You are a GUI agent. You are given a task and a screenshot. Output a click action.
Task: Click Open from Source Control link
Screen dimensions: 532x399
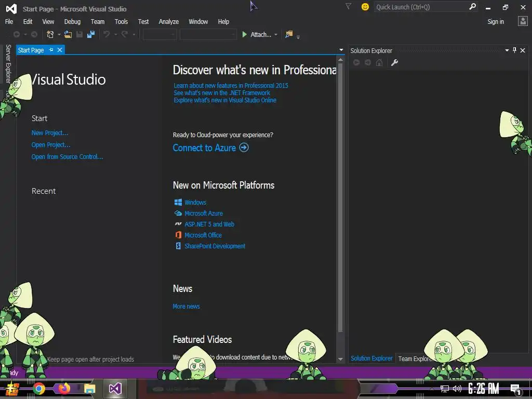(67, 156)
